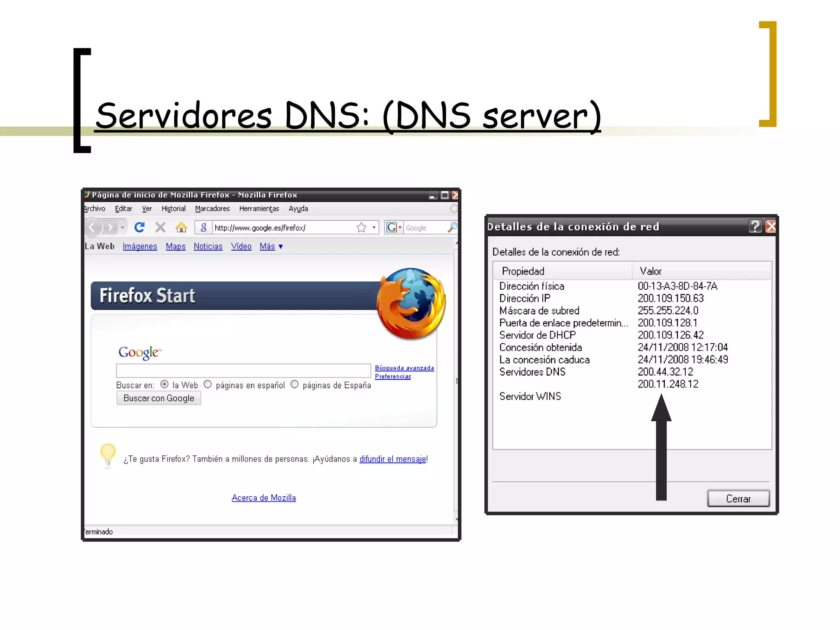Open the Ayuda menu

[x=298, y=208]
